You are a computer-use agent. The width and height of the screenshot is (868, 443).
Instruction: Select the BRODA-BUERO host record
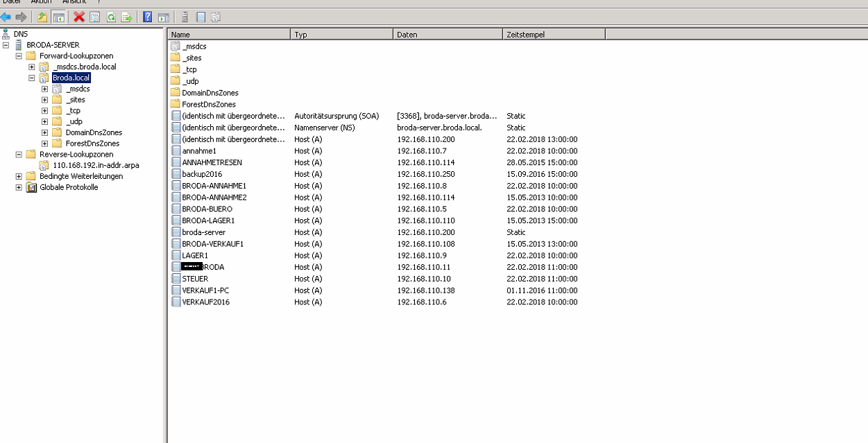click(207, 209)
